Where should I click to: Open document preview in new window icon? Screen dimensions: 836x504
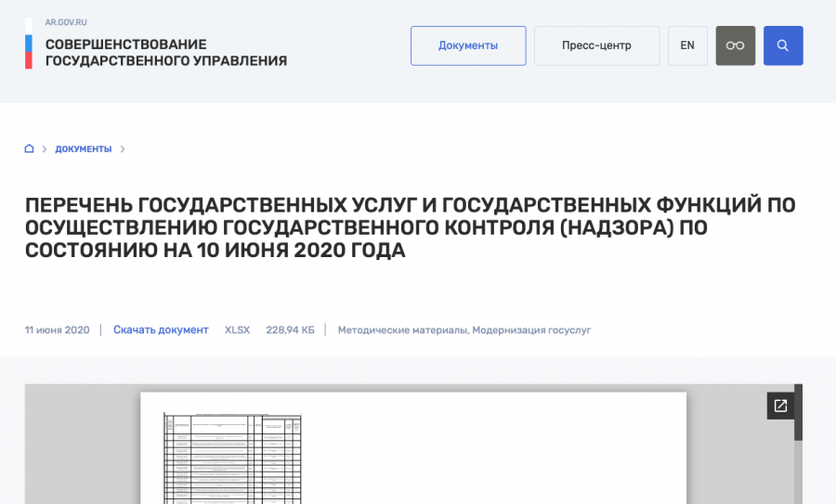pos(780,406)
